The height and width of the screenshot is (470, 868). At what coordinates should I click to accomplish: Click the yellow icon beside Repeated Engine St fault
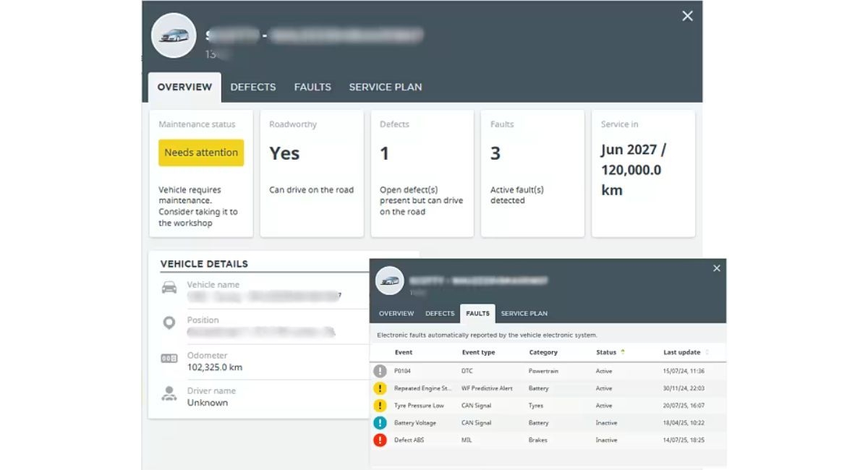(380, 388)
